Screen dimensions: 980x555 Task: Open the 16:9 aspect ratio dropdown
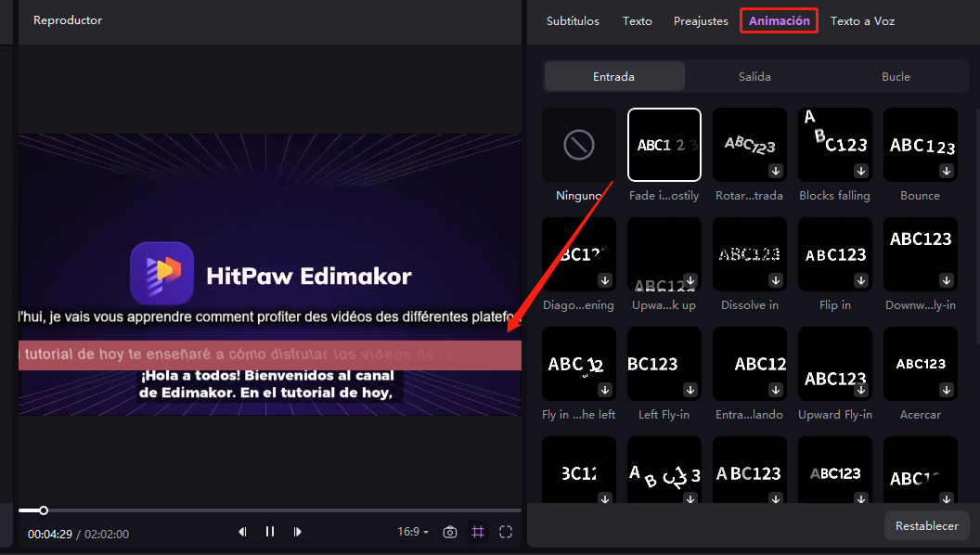tap(413, 532)
